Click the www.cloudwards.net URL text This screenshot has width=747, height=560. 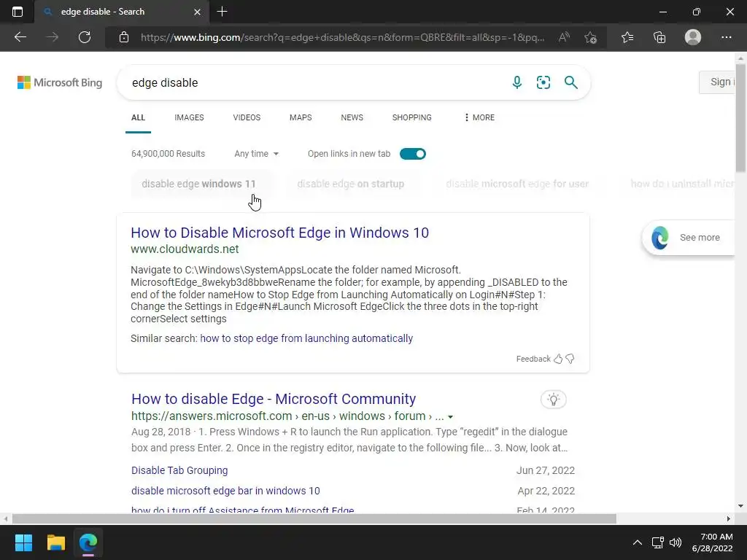click(185, 249)
